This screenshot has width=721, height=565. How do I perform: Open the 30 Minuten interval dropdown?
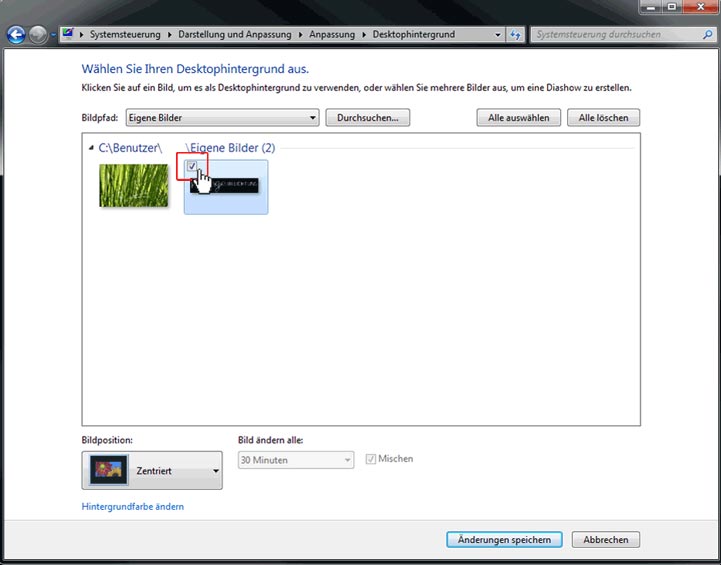click(296, 460)
